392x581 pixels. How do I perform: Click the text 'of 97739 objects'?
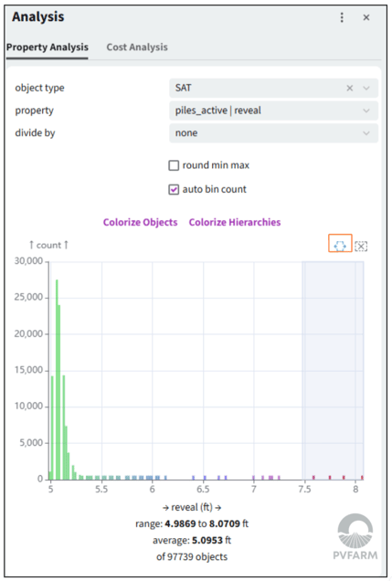[192, 556]
